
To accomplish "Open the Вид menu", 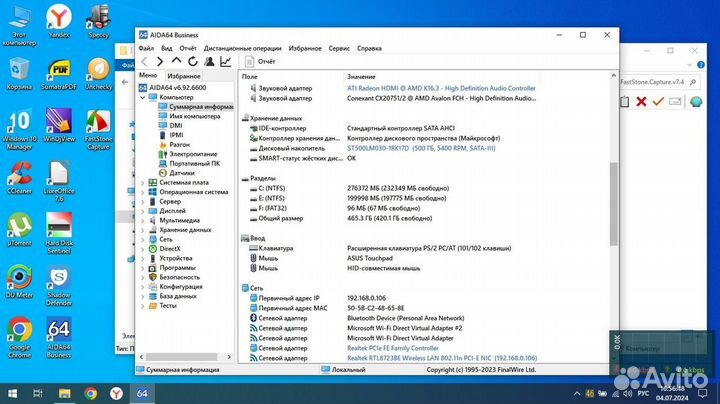I will [x=167, y=48].
